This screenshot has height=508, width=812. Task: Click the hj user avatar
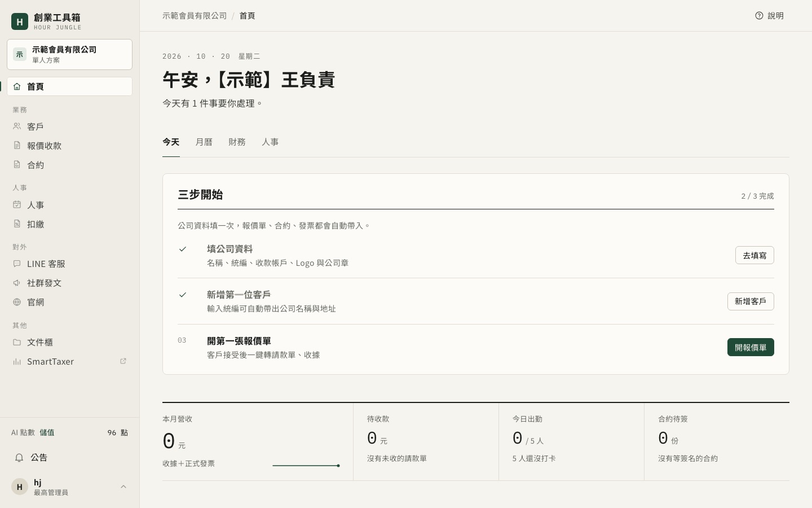[x=20, y=487]
